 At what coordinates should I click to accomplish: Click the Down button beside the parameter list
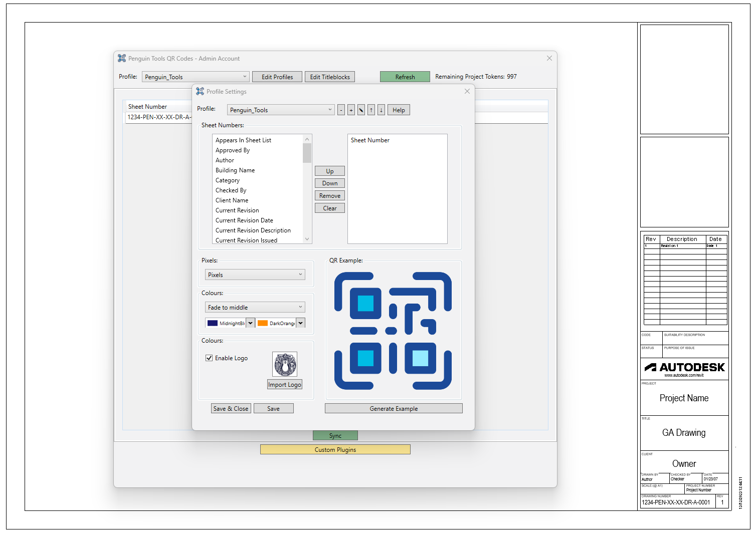330,183
